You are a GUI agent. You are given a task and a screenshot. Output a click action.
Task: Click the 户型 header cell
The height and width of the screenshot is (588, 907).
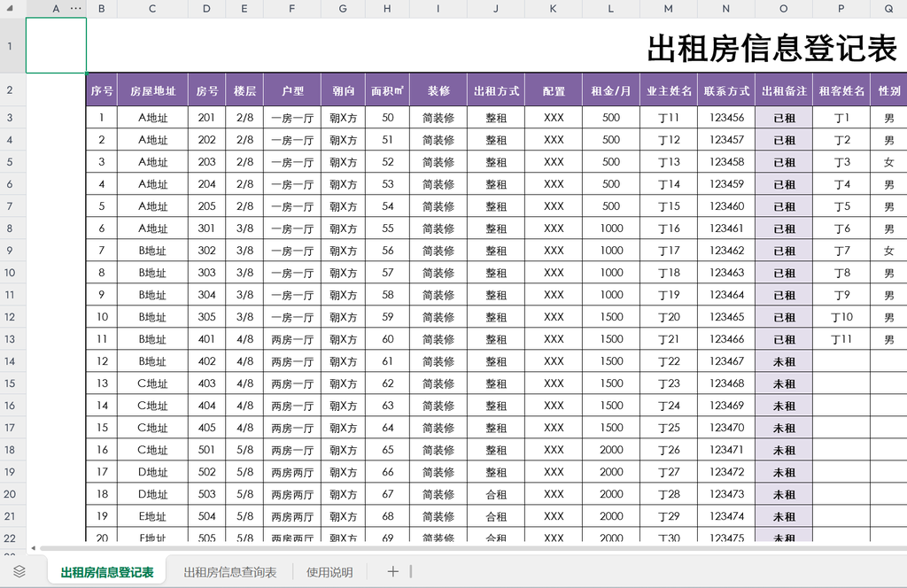point(292,91)
